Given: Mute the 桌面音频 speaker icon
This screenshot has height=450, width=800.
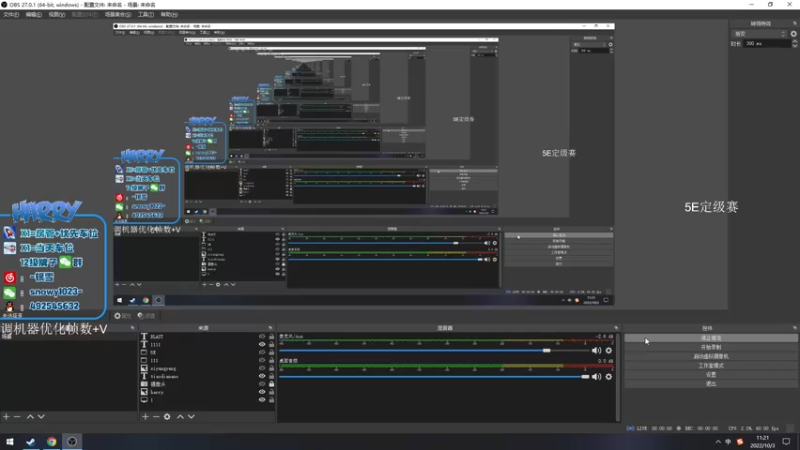Looking at the screenshot, I should coord(596,377).
